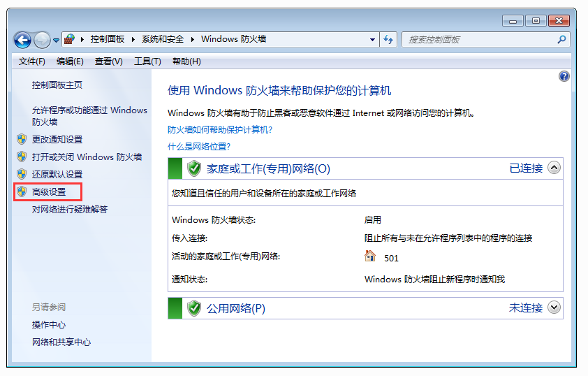Click 未连接 status text
Image resolution: width=588 pixels, height=376 pixels.
point(526,308)
